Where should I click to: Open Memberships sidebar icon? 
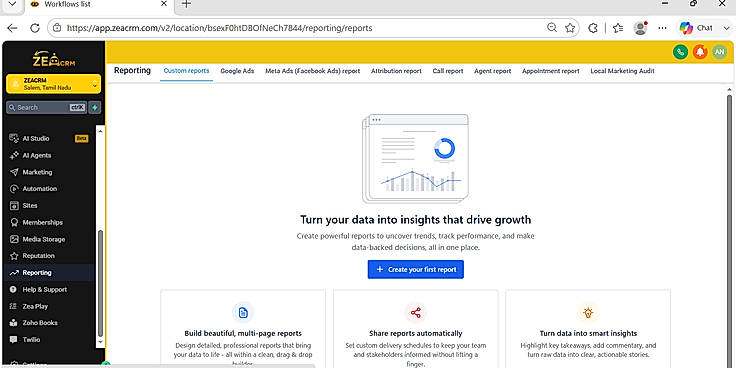pyautogui.click(x=14, y=222)
